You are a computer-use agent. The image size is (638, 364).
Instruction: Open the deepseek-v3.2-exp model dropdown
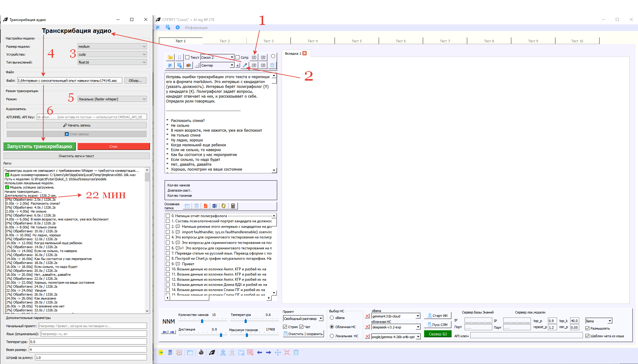pos(396,327)
